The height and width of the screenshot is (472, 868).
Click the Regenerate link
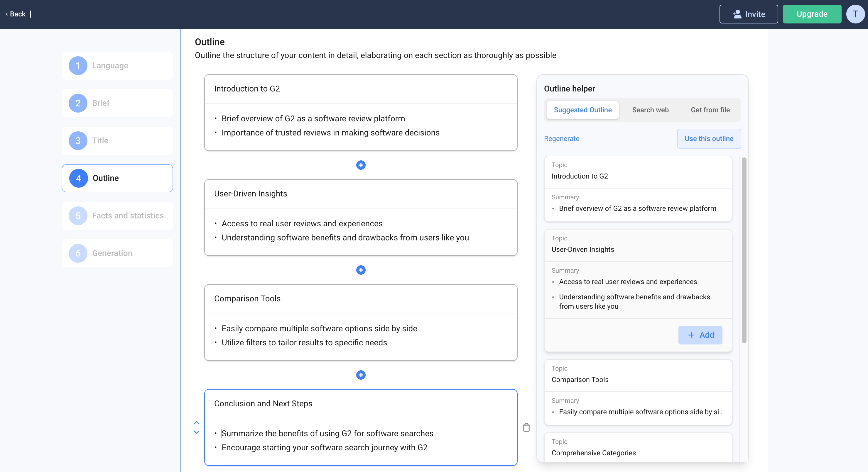coord(561,139)
